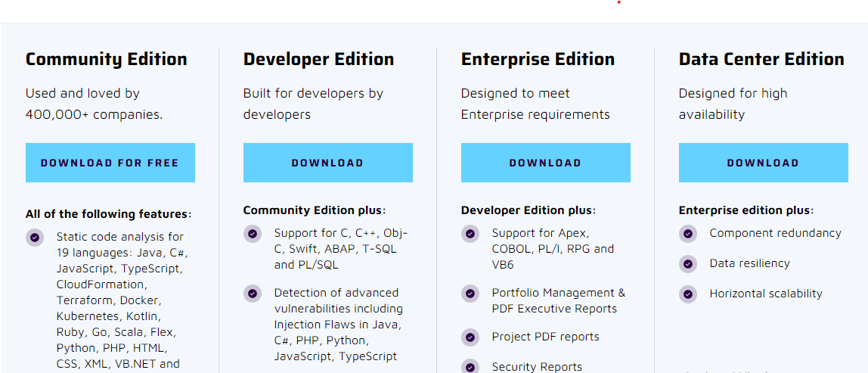
Task: Click checkmark beside Portfolio Management
Action: pyautogui.click(x=470, y=294)
